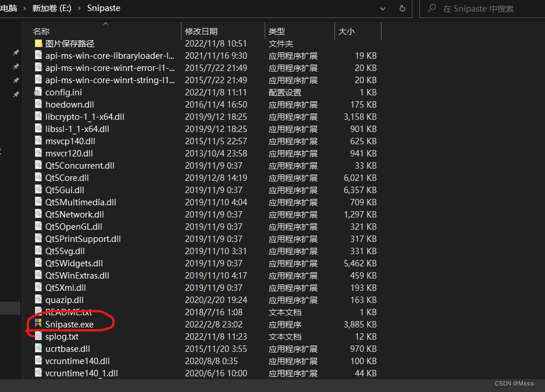Click the 6,357 KB size cell
Screen dimensions: 545x392
tap(360, 190)
